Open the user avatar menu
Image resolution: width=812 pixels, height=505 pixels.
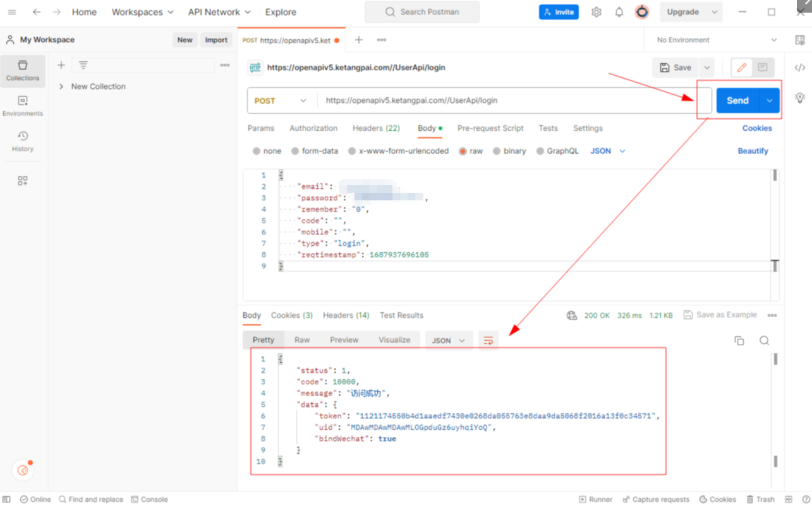pos(642,12)
